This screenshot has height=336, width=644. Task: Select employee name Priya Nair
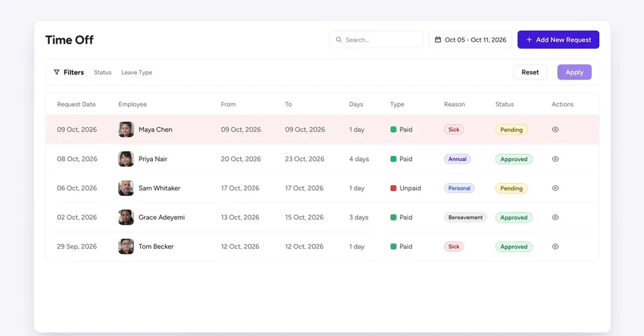153,159
